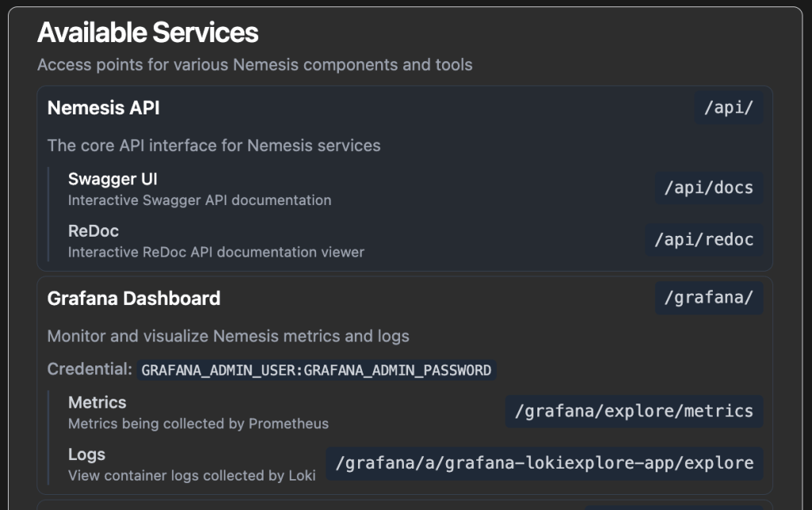The width and height of the screenshot is (812, 510).
Task: Click 'Monitor and visualize Nemesis metrics' description
Action: pos(228,336)
